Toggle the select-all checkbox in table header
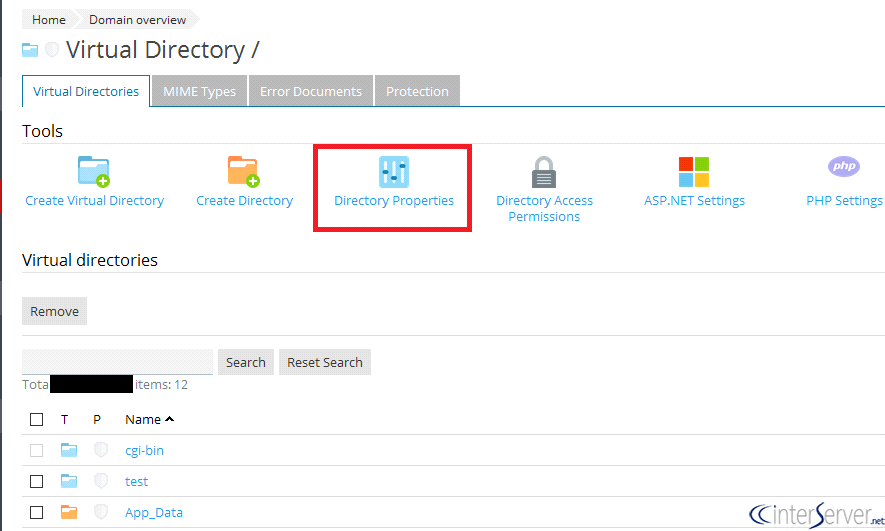The image size is (885, 531). [x=37, y=419]
